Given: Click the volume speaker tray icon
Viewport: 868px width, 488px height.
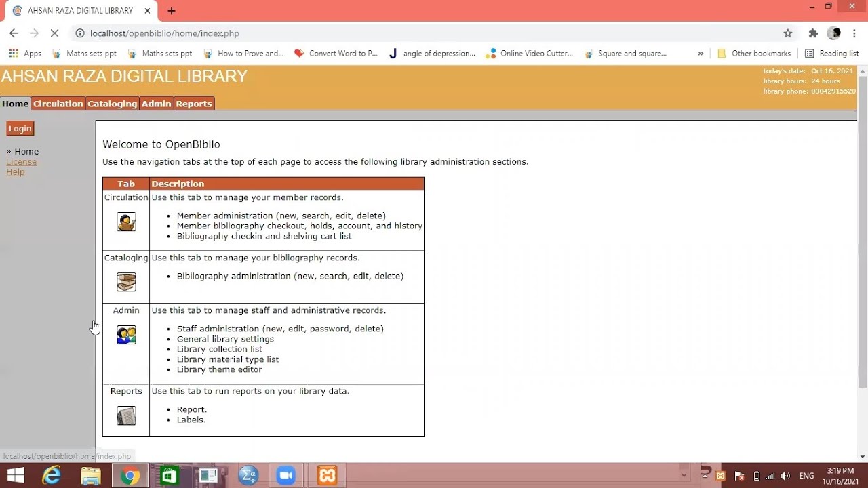Looking at the screenshot, I should (x=785, y=476).
